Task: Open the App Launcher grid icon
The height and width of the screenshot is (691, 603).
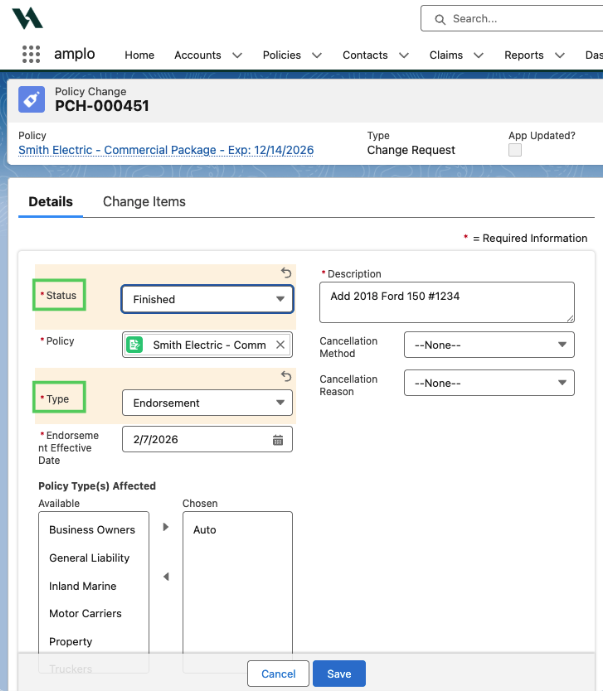Action: [31, 54]
